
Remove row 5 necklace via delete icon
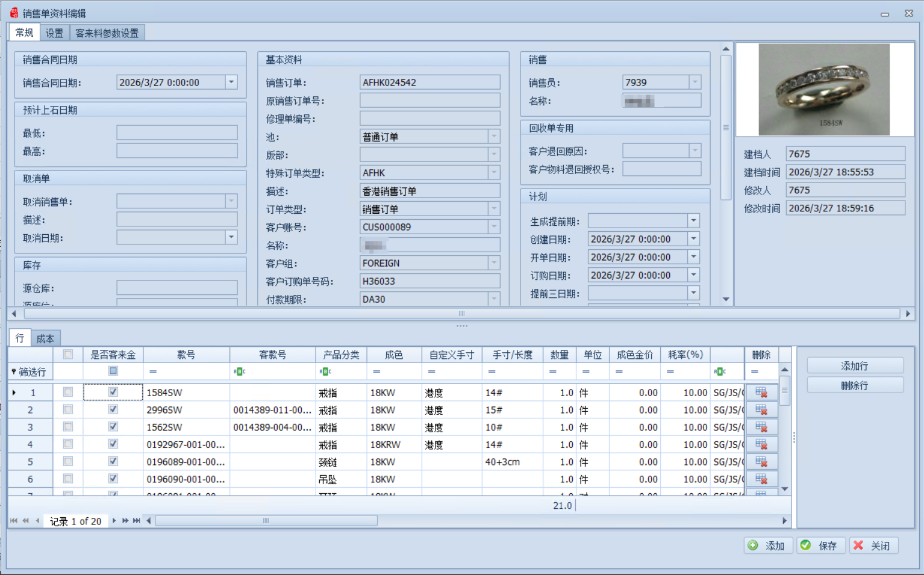761,462
